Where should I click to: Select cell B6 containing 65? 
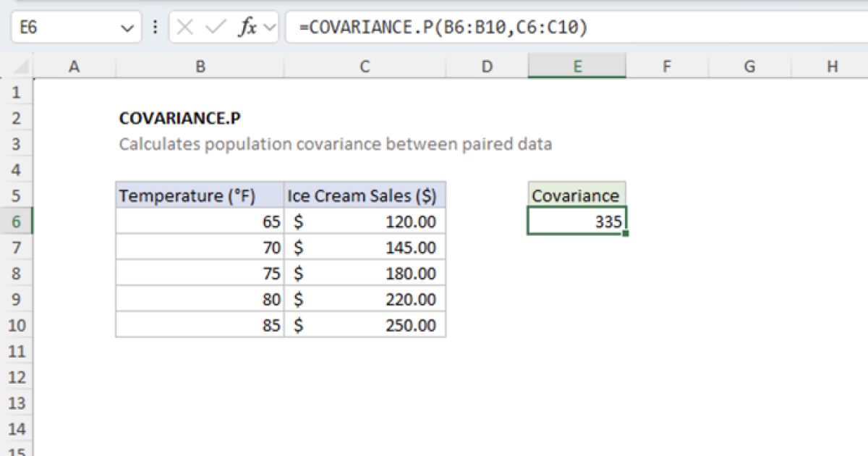point(200,221)
